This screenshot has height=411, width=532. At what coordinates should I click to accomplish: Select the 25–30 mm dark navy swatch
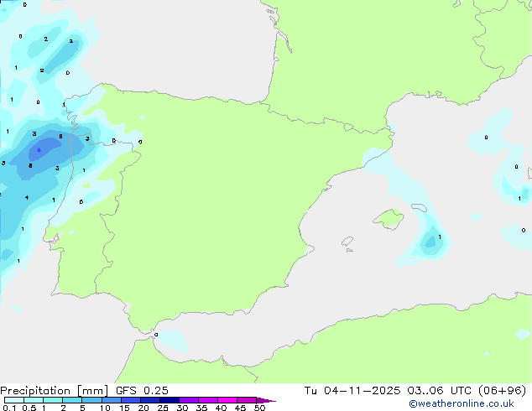[x=170, y=400]
